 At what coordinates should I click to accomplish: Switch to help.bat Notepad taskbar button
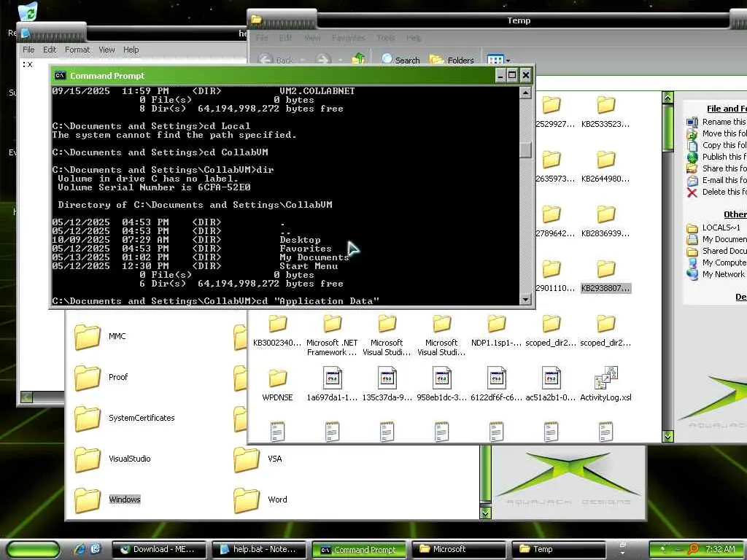[x=259, y=550]
